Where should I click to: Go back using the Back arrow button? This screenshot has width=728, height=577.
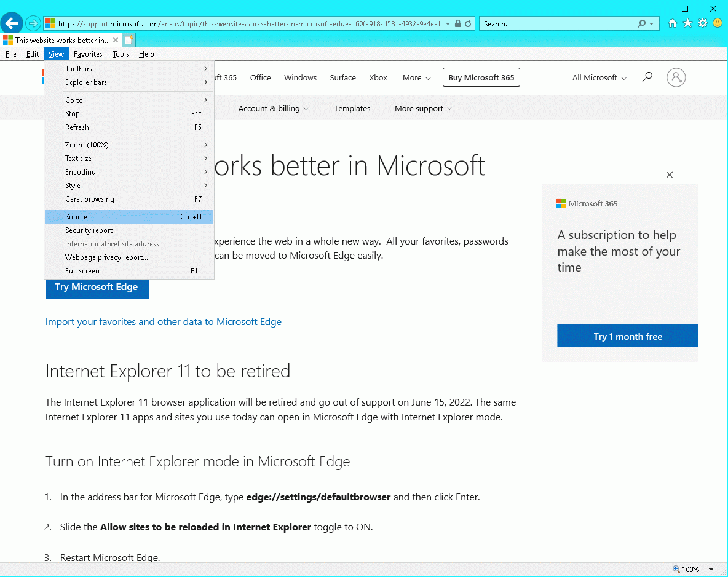click(x=12, y=23)
